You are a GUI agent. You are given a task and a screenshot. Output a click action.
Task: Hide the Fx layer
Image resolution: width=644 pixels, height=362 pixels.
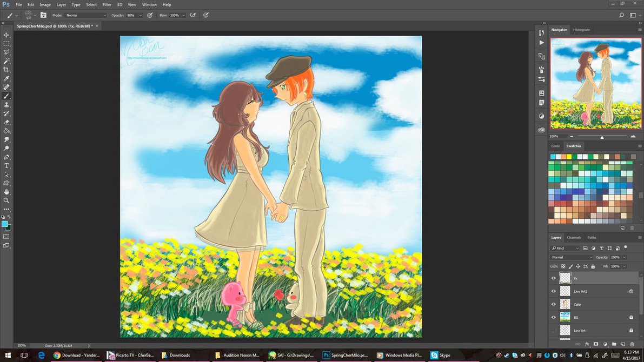554,278
